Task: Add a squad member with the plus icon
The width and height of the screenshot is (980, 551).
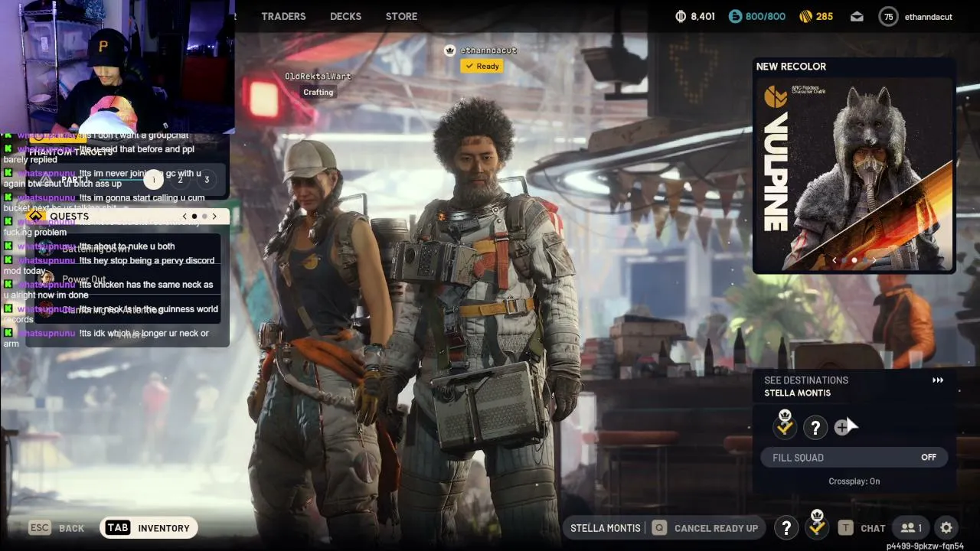Action: click(x=841, y=428)
